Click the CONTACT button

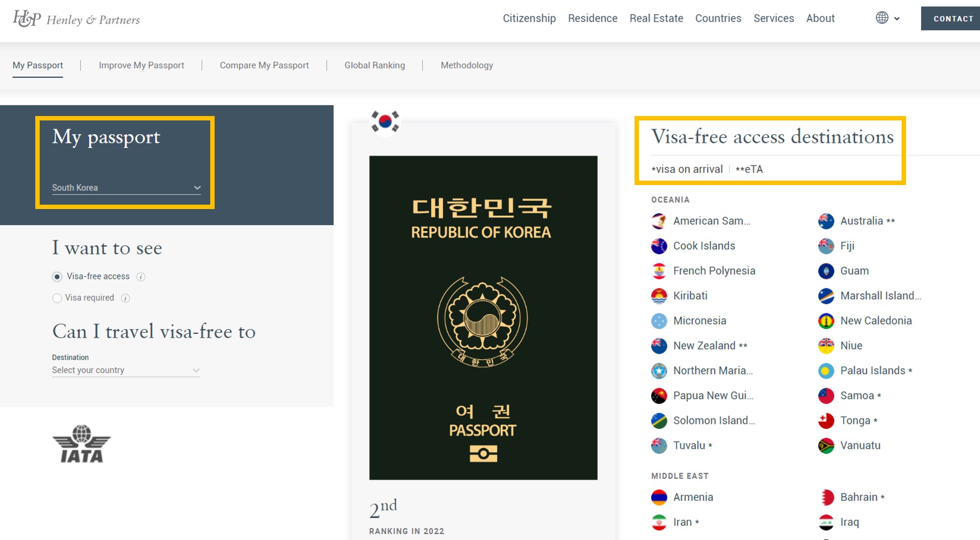(x=952, y=19)
